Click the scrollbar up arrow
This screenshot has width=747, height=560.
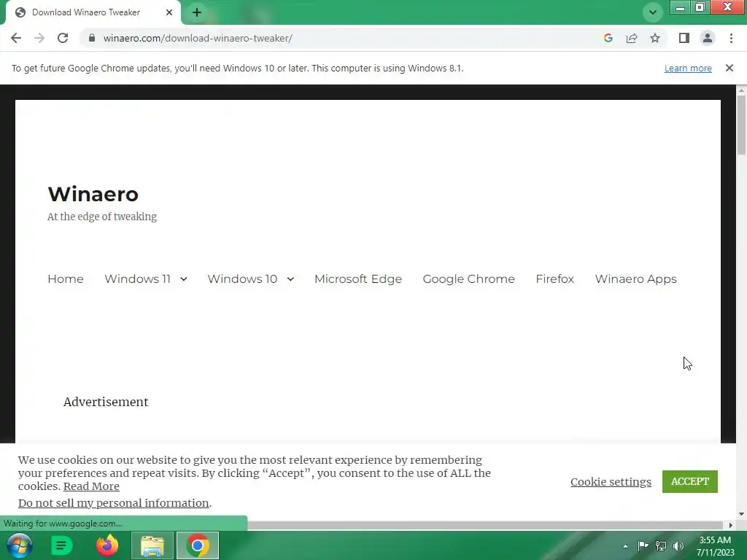pyautogui.click(x=741, y=90)
